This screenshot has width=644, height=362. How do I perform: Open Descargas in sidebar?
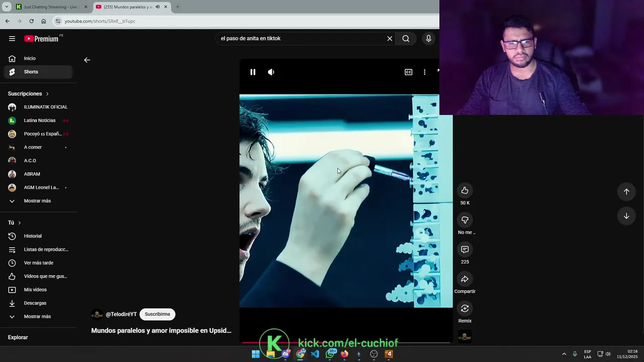click(38, 303)
